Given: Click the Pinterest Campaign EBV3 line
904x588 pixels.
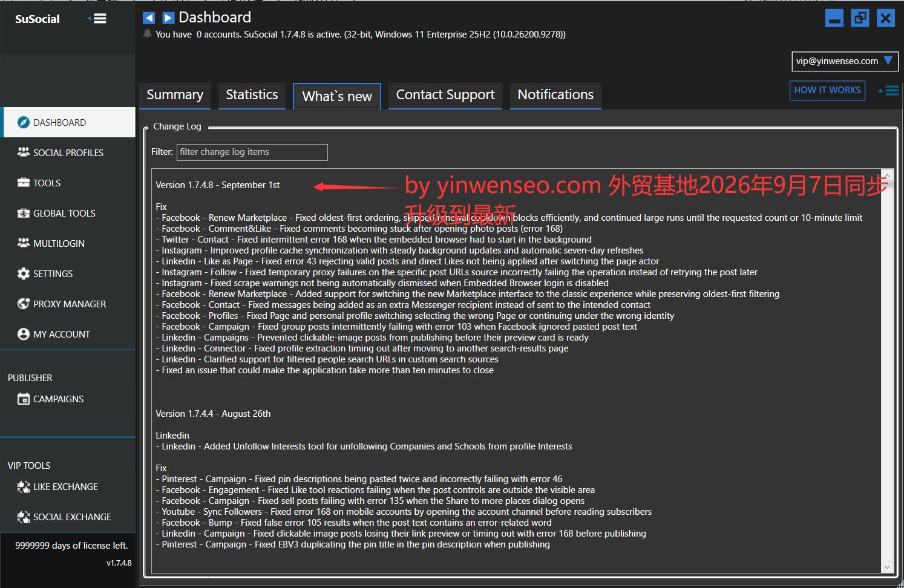Looking at the screenshot, I should (353, 544).
